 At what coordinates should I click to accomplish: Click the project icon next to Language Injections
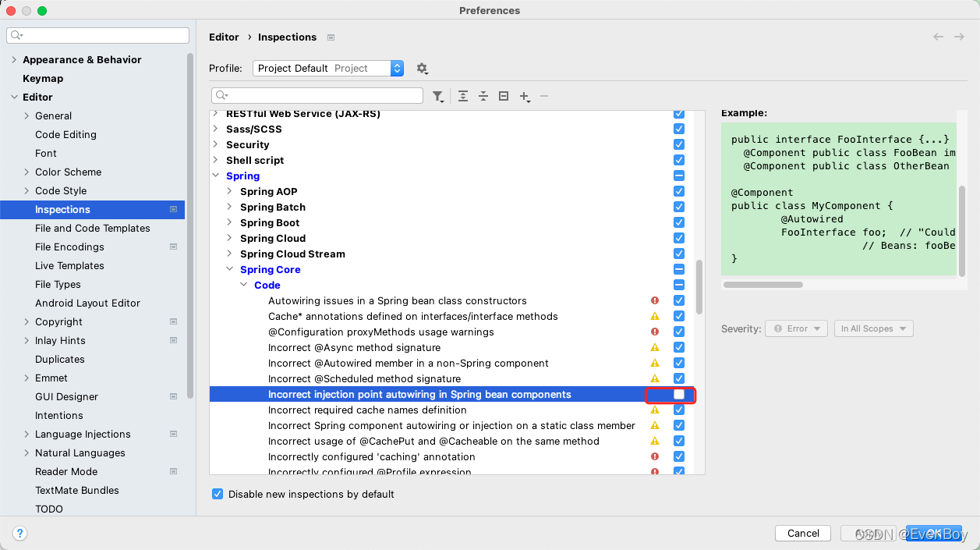pyautogui.click(x=173, y=434)
